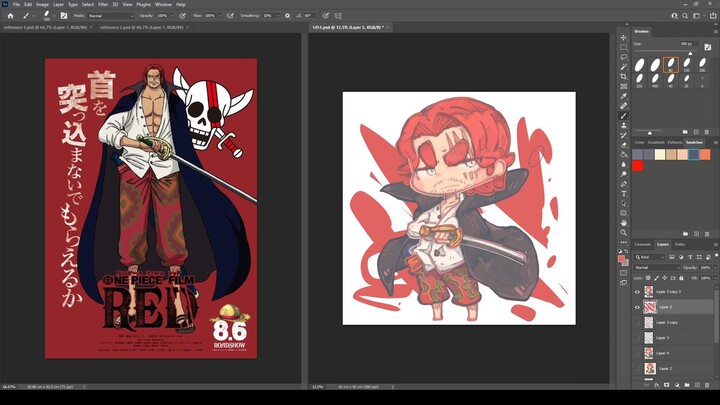720x405 pixels.
Task: Select the Blur tool
Action: [x=624, y=164]
